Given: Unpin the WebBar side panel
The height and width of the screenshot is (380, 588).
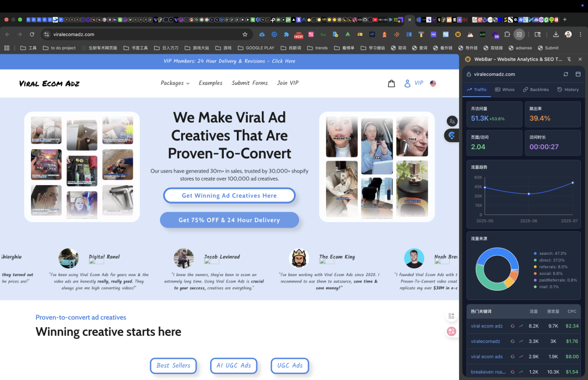Looking at the screenshot, I should click(x=569, y=59).
